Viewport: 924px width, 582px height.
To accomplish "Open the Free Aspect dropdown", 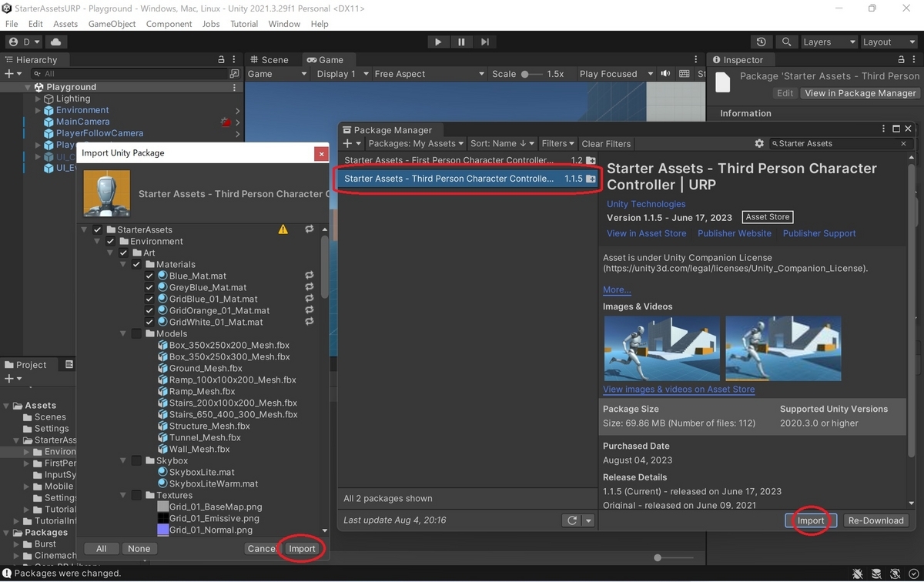I will pyautogui.click(x=429, y=74).
